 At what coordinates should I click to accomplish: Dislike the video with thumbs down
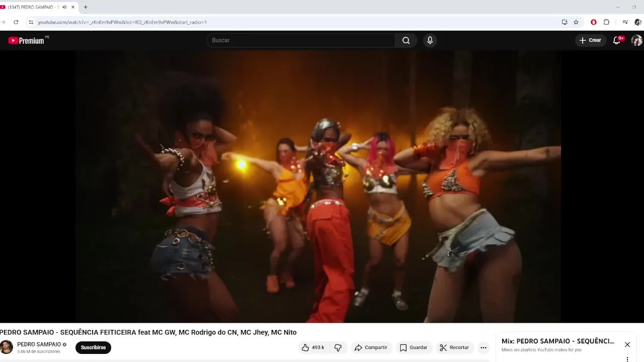click(338, 347)
